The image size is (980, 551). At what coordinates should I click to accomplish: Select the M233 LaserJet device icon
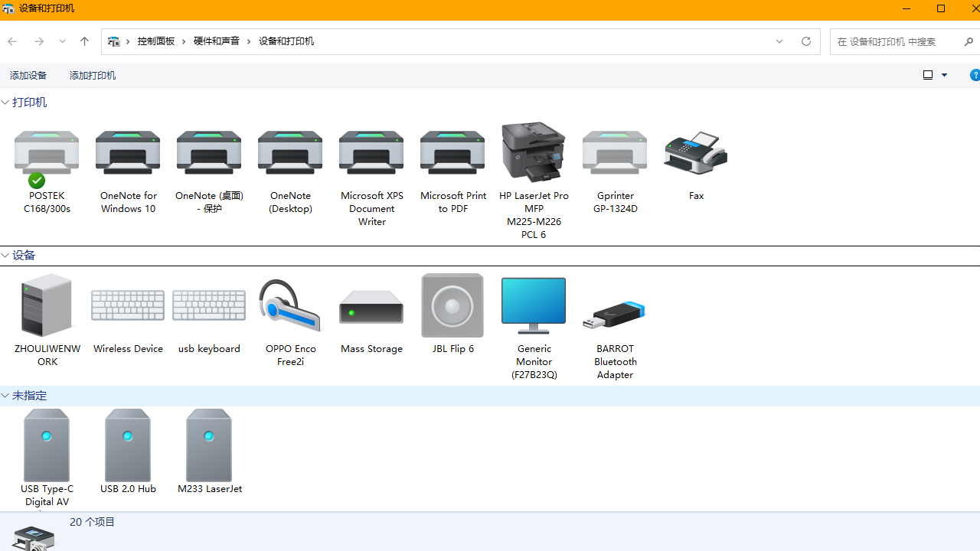coord(209,445)
